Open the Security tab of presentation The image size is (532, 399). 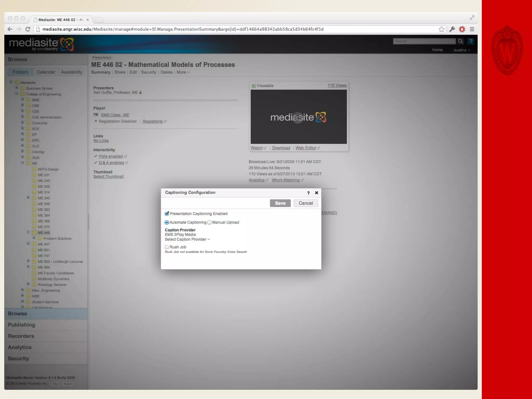click(x=149, y=72)
